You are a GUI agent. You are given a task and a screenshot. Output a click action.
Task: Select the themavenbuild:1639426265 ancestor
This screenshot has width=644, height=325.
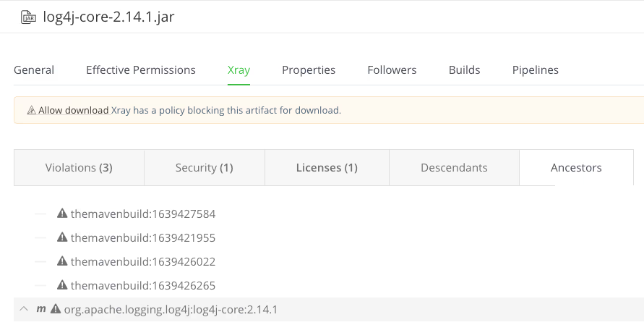tap(143, 285)
